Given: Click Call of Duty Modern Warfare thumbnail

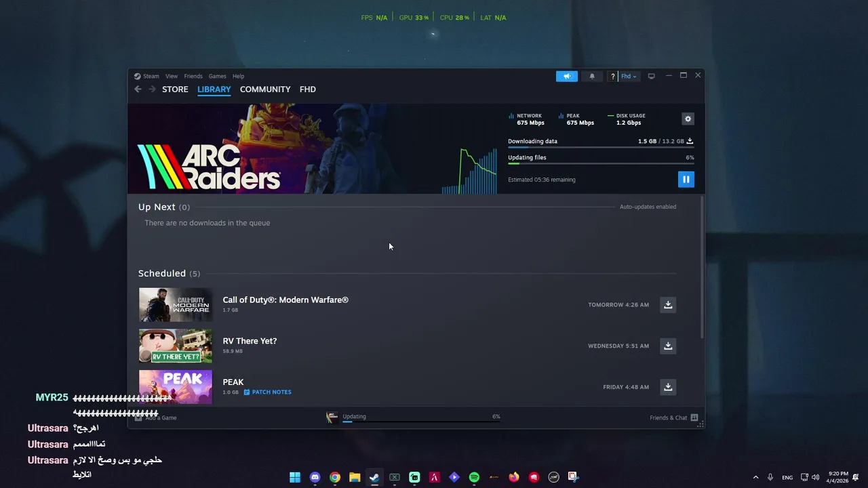Looking at the screenshot, I should click(x=176, y=304).
